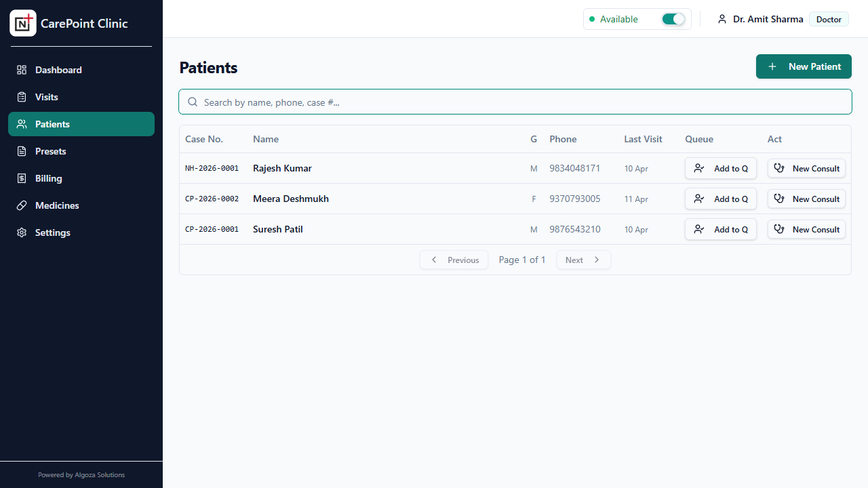The image size is (868, 488).
Task: Click the Powered by Algoza Solutions link
Action: pyautogui.click(x=81, y=474)
